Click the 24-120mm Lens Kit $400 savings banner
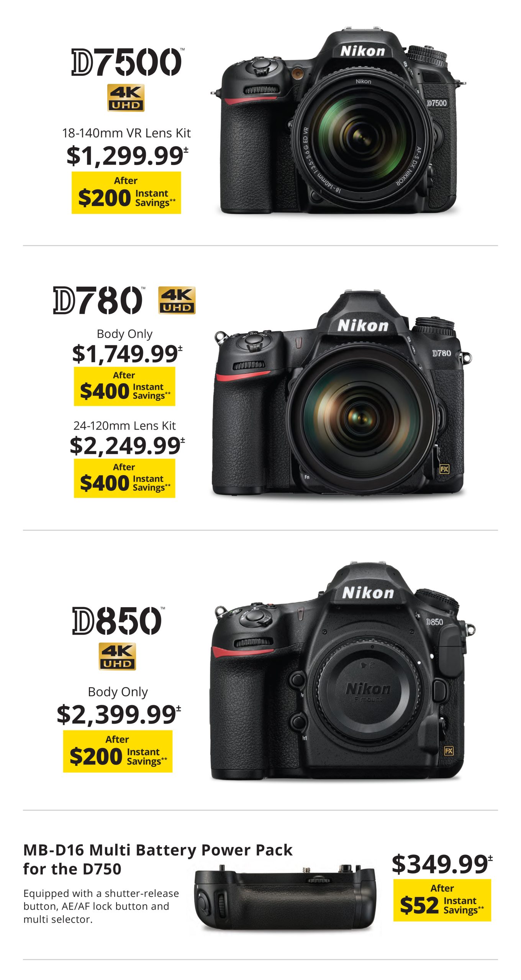This screenshot has width=521, height=980. pos(125,478)
